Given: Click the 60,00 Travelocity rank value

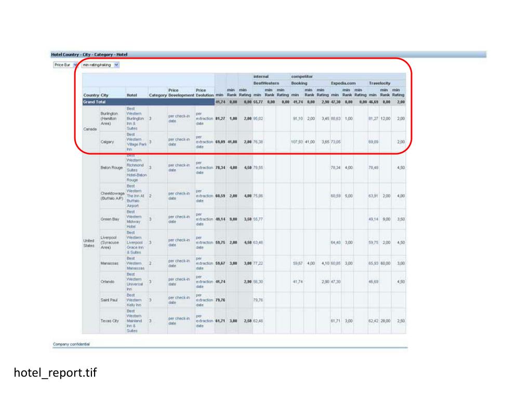Looking at the screenshot, I should (385, 263).
